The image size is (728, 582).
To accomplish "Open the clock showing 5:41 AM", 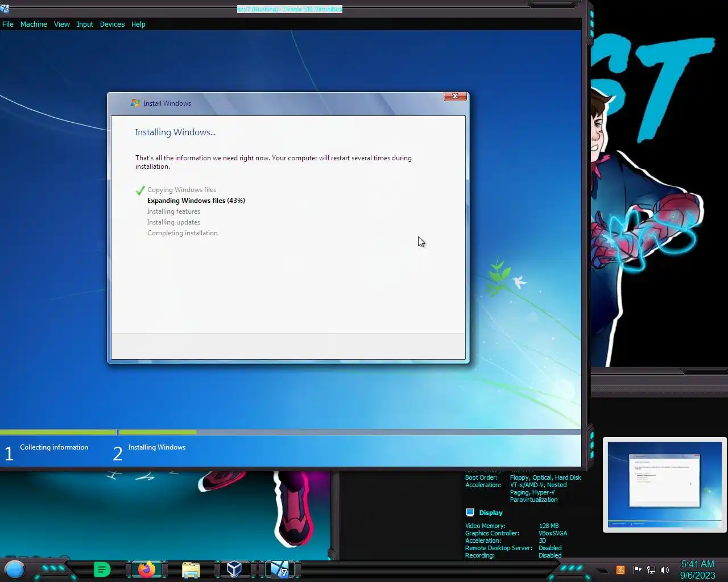I will (697, 564).
